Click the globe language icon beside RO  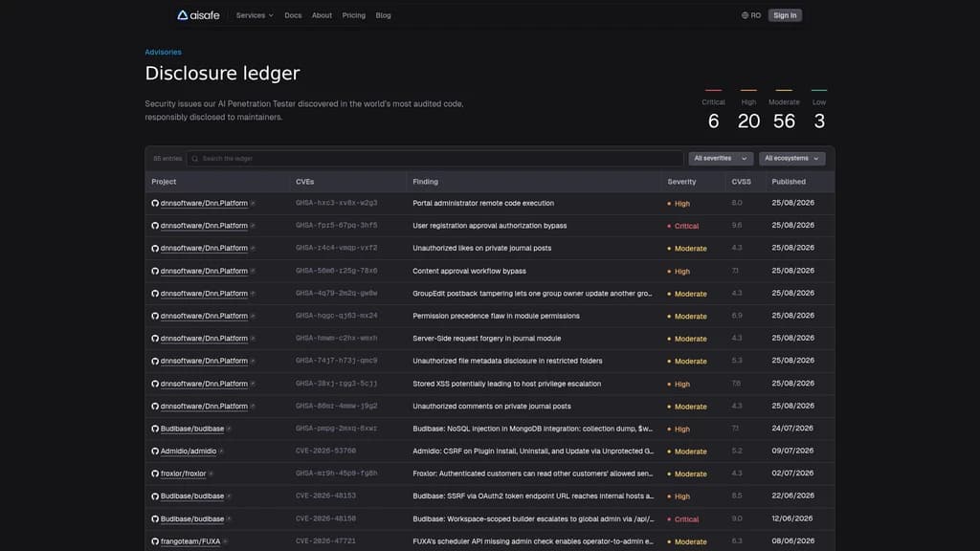pyautogui.click(x=745, y=15)
